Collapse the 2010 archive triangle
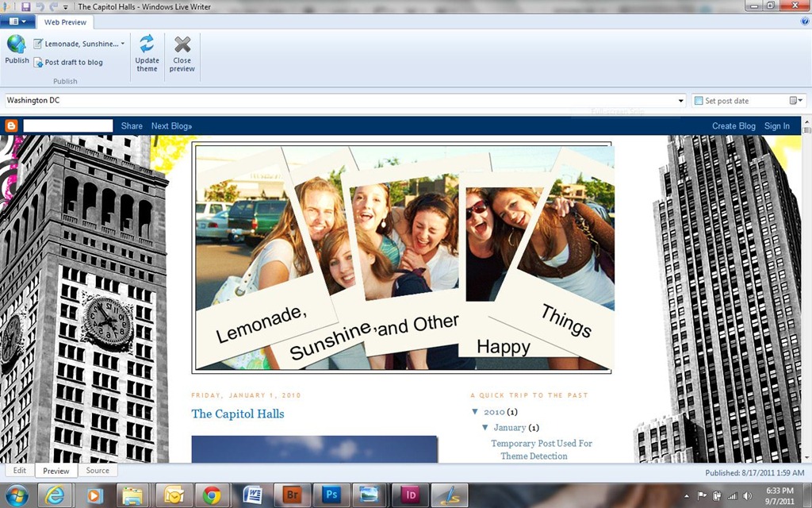This screenshot has height=508, width=812. coord(475,412)
